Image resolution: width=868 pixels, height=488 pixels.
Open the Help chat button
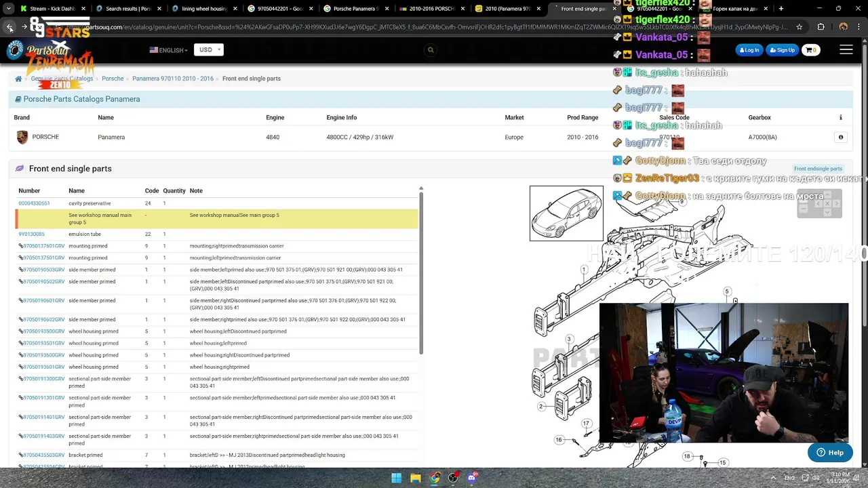830,453
